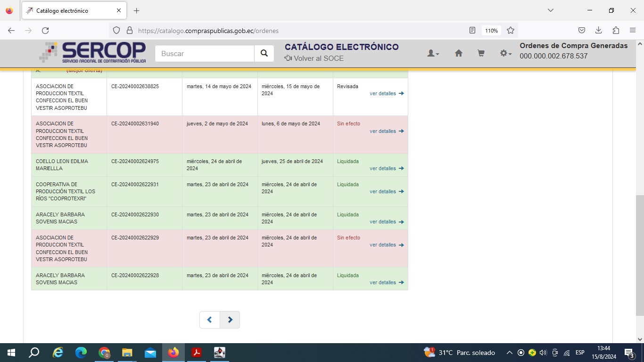Open Firefox downloads arrow icon

(598, 31)
